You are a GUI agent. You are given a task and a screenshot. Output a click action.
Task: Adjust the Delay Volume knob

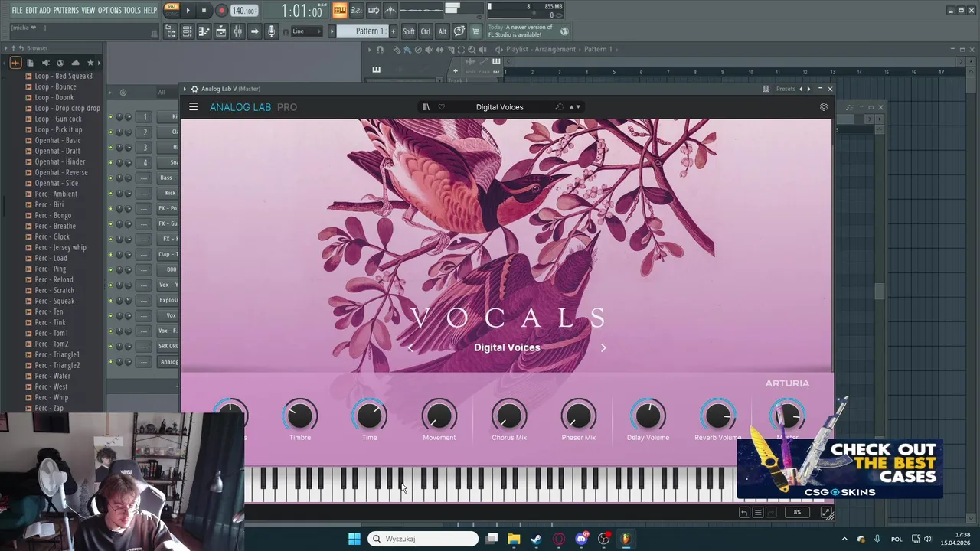(648, 416)
